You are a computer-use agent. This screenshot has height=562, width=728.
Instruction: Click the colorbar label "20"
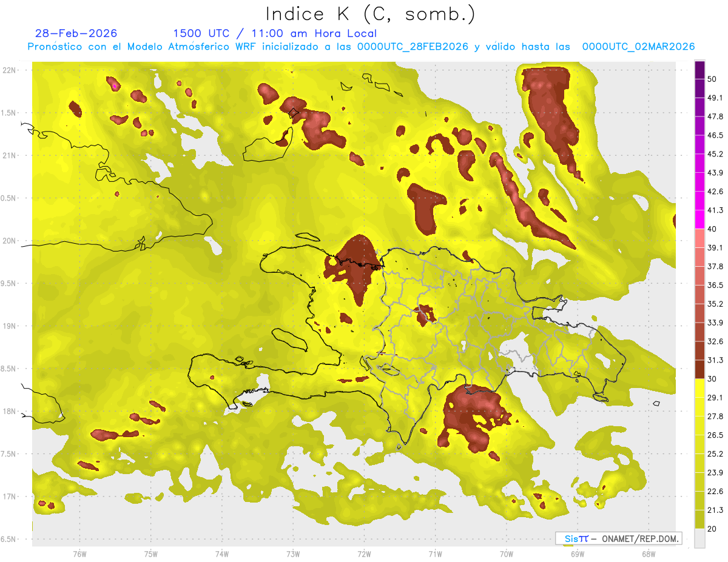coord(712,529)
